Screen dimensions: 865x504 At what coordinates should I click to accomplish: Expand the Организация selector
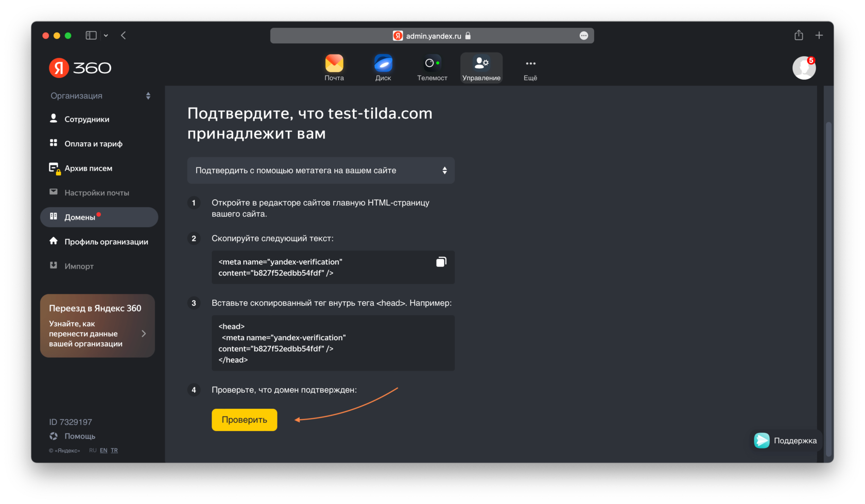[x=100, y=96]
